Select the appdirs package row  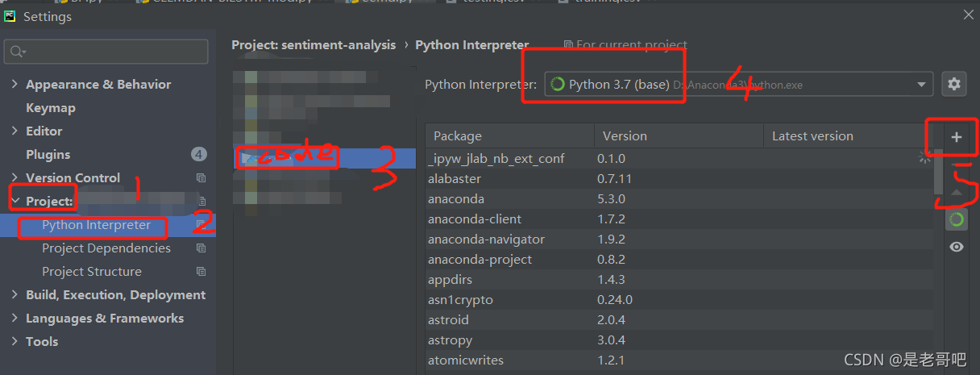pyautogui.click(x=679, y=280)
